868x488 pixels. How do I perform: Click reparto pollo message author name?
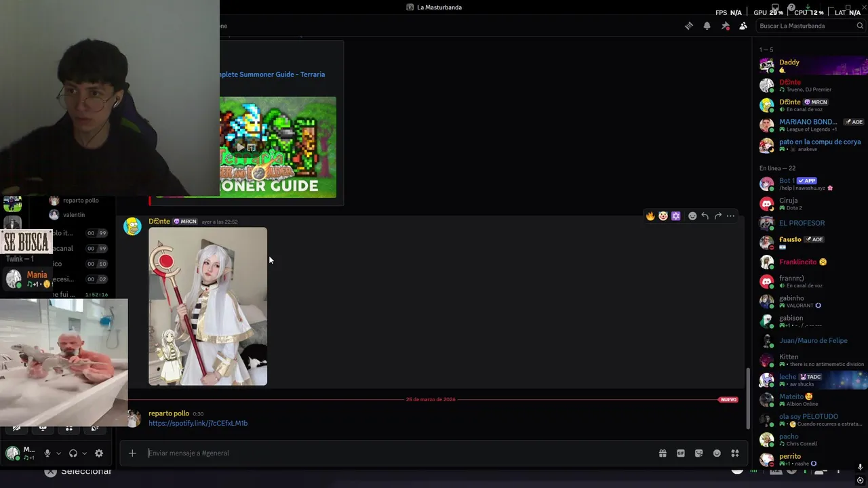[x=169, y=413]
